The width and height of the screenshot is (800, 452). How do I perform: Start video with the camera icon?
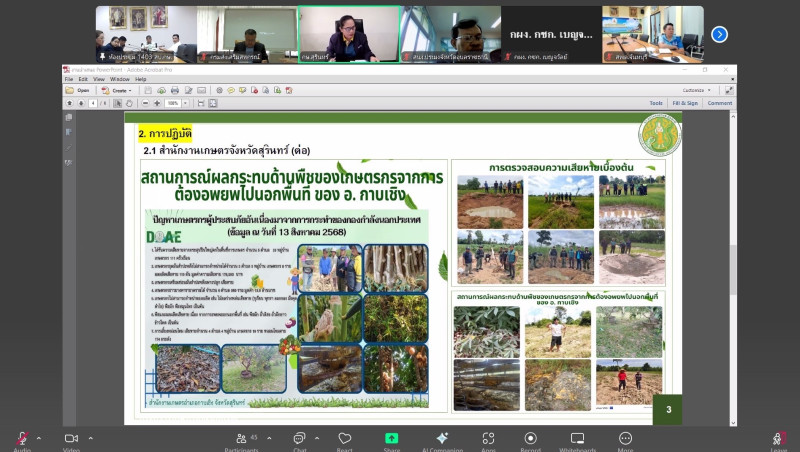(x=71, y=439)
